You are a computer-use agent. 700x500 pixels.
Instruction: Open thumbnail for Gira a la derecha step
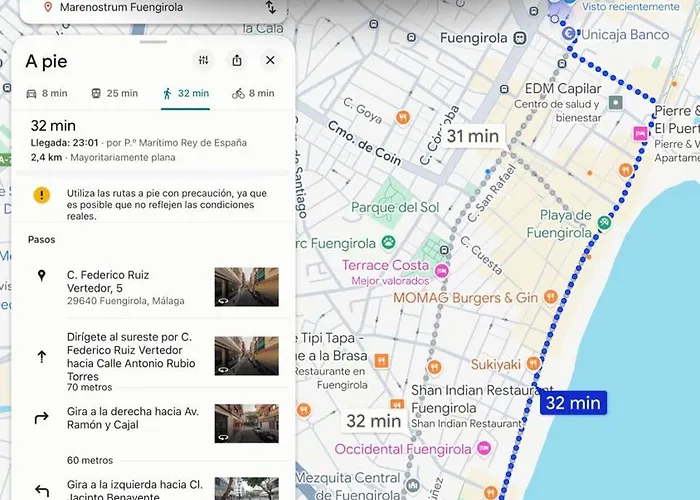[246, 423]
